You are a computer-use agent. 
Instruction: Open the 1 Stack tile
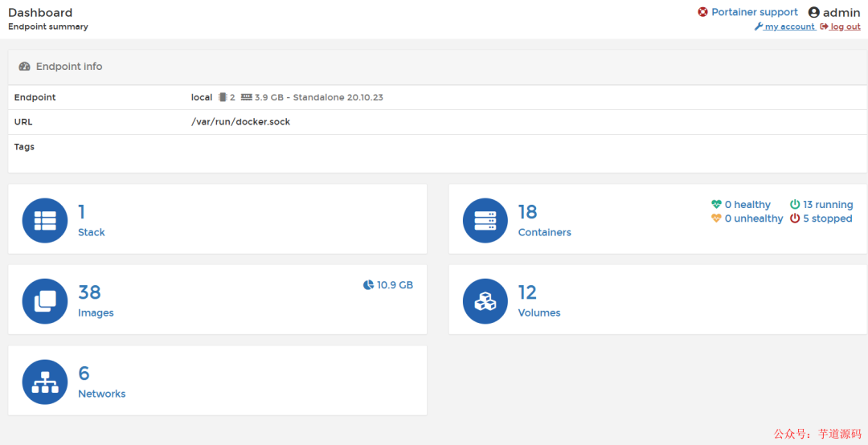(91, 220)
